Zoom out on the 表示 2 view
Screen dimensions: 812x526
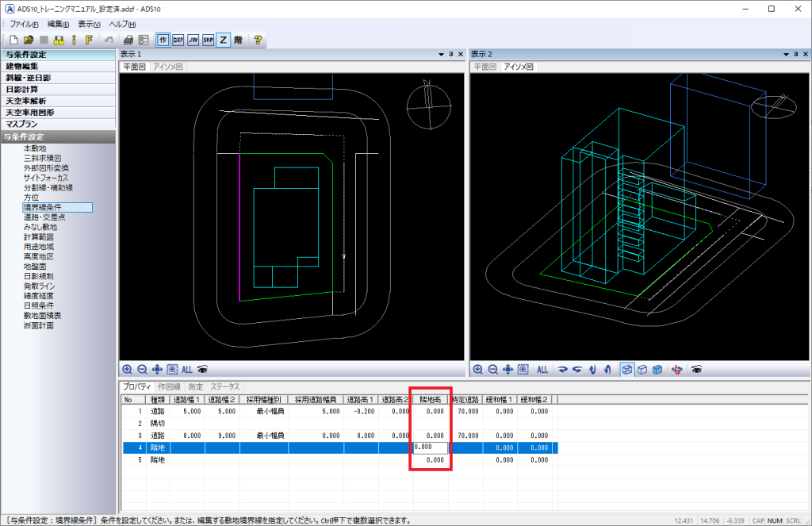pos(493,370)
